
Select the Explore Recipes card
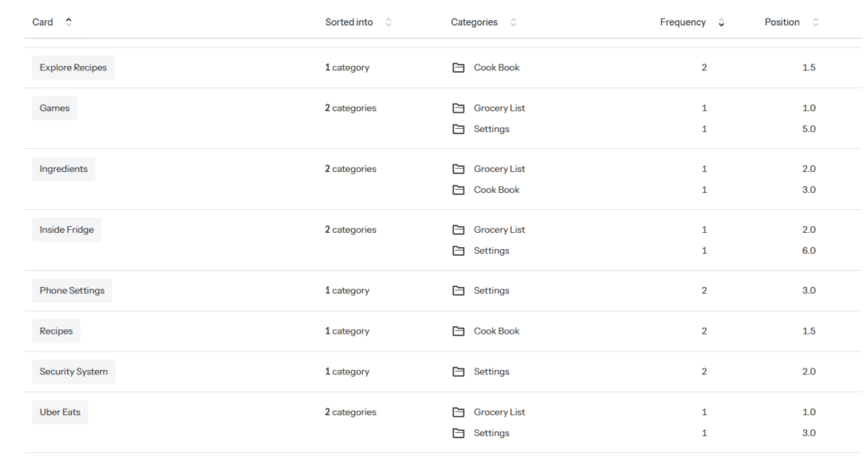point(73,68)
